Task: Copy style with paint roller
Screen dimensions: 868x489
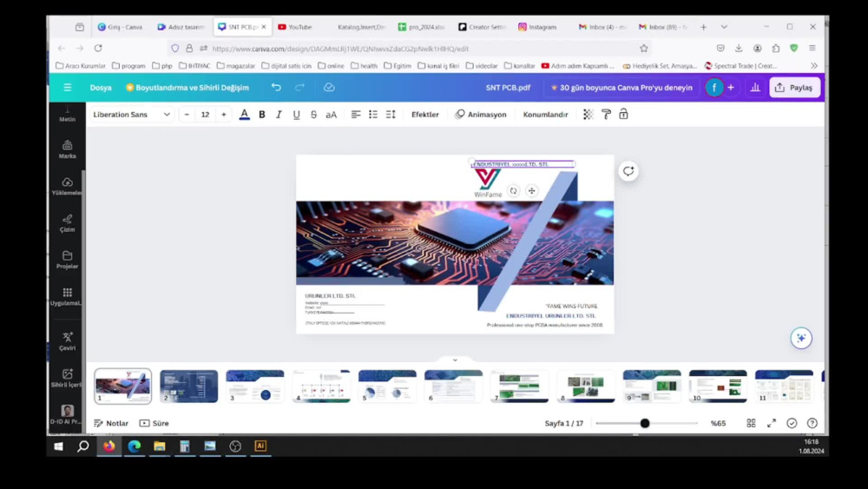Action: tap(606, 115)
